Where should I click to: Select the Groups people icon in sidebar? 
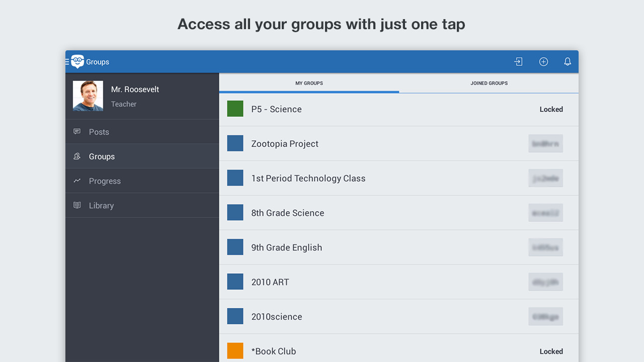(76, 156)
